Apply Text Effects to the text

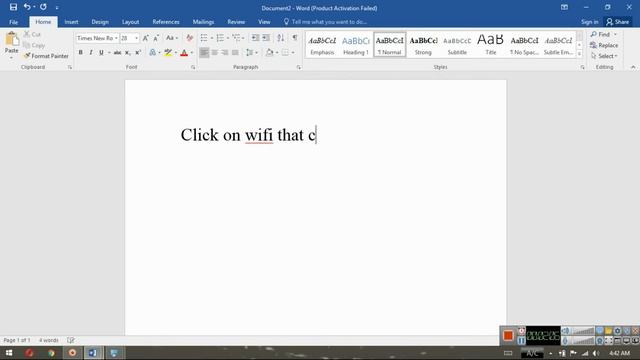click(152, 52)
